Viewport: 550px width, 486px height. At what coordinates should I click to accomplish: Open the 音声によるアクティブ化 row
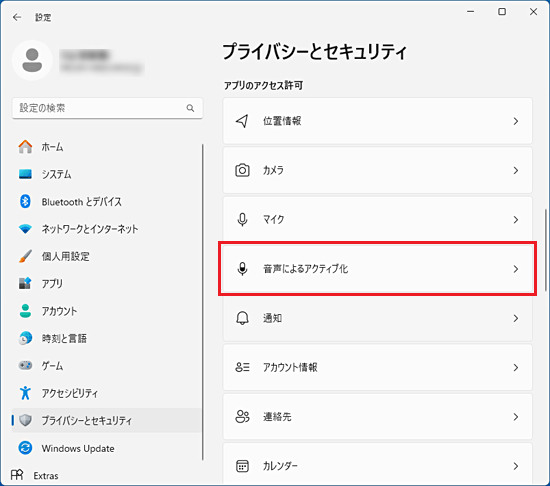pyautogui.click(x=377, y=269)
